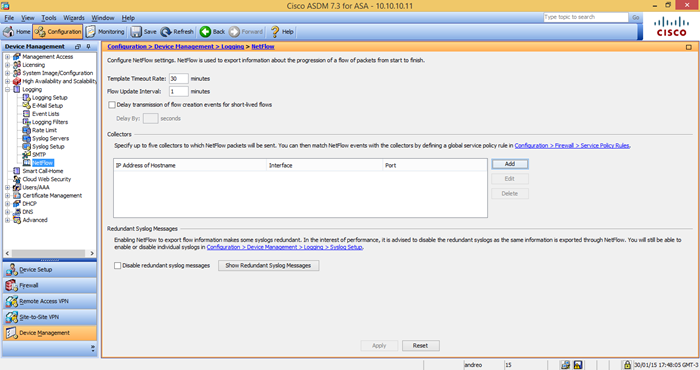Expand DNS tree node
The height and width of the screenshot is (370, 700).
(x=7, y=212)
